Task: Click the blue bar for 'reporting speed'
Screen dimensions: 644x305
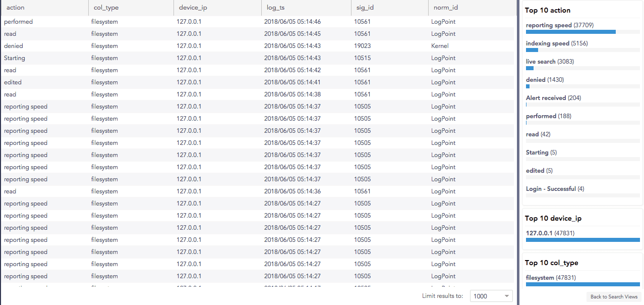Action: point(570,32)
